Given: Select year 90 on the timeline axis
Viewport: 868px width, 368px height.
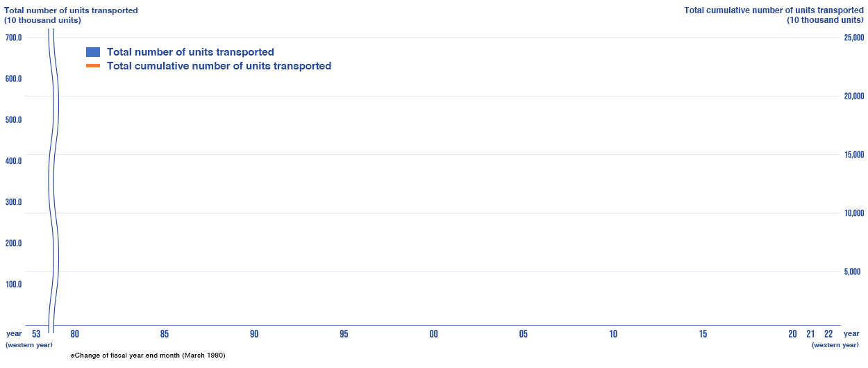Looking at the screenshot, I should pyautogui.click(x=254, y=334).
